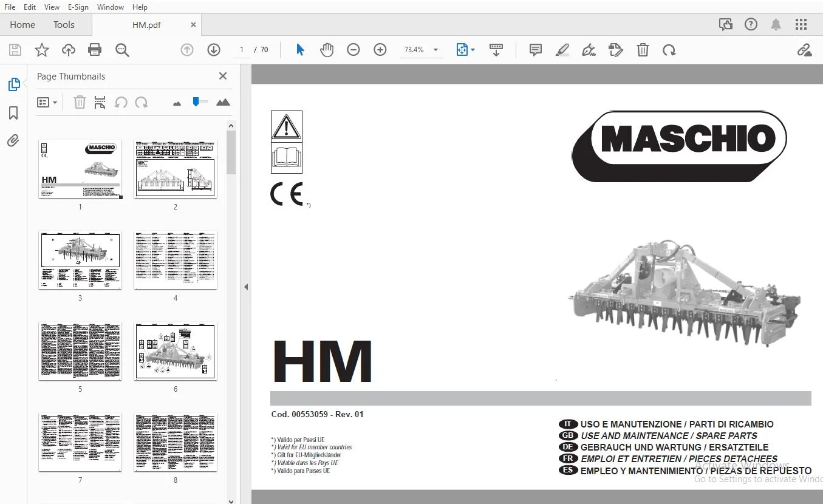This screenshot has width=823, height=504.
Task: Click the page number input field
Action: click(242, 50)
